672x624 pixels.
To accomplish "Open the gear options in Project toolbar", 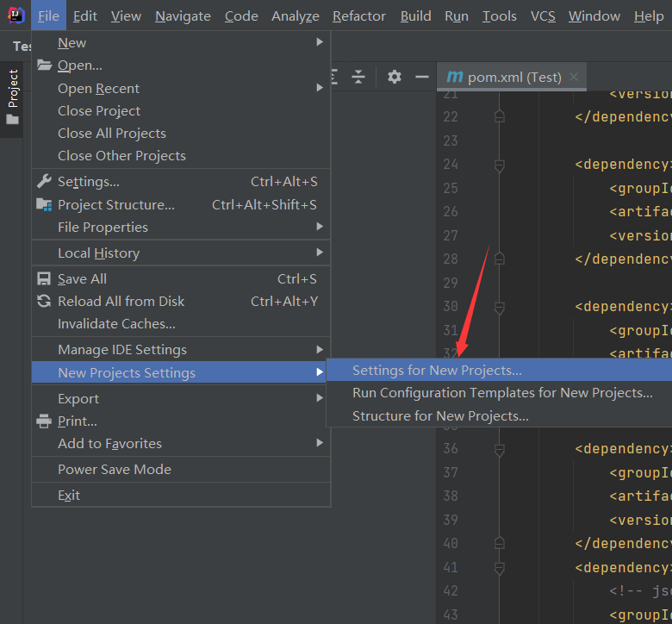I will tap(395, 78).
